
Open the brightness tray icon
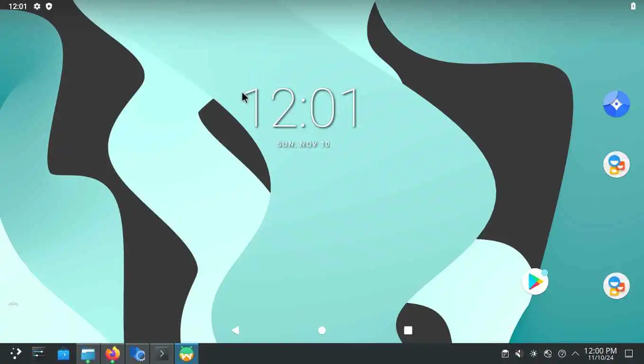coord(534,354)
